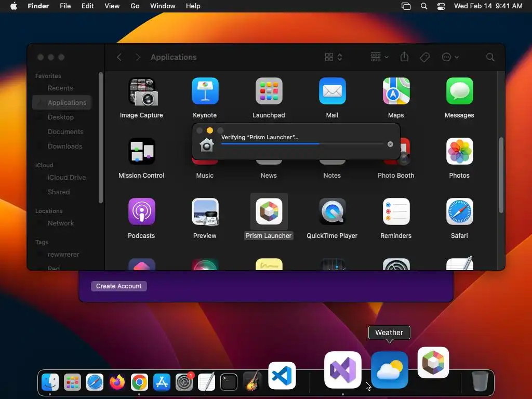Click the Finder sidebar scrollbar
Viewport: 532px width, 399px height.
[100, 137]
